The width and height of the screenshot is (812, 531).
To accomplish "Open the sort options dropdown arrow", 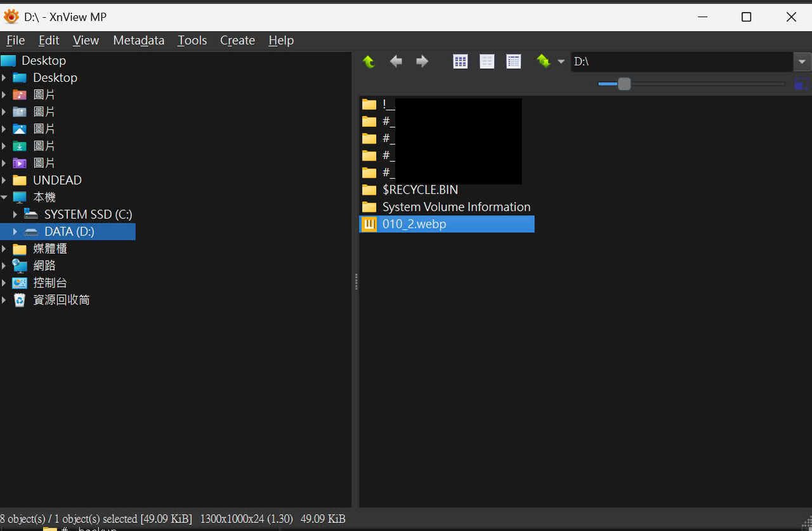I will pyautogui.click(x=561, y=62).
